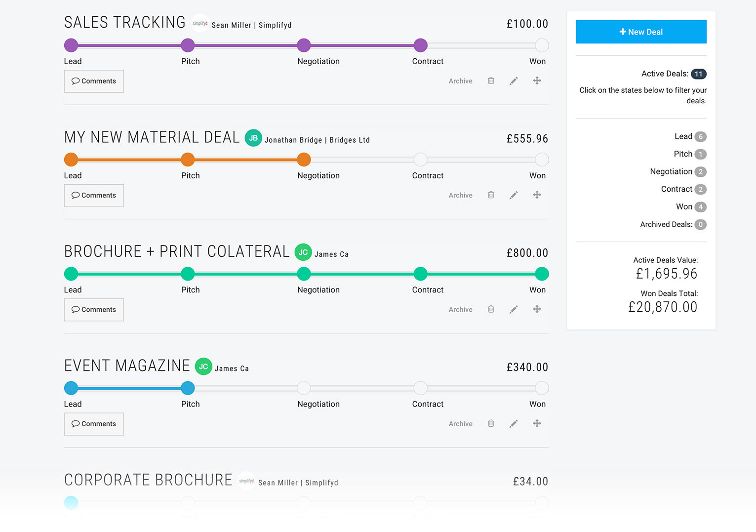
Task: Edit My New Material Deal using pencil icon
Action: pyautogui.click(x=514, y=195)
